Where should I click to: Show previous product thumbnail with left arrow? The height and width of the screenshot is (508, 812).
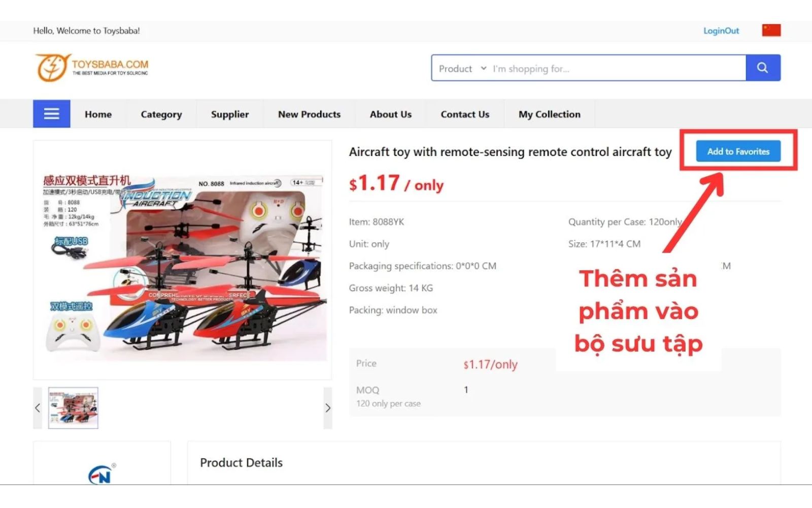[x=38, y=408]
